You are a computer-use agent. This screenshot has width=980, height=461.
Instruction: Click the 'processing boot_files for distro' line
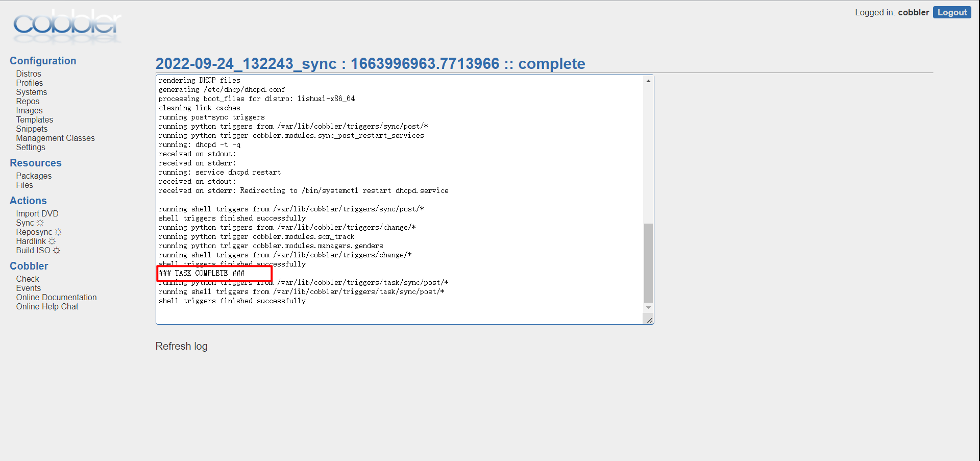pyautogui.click(x=256, y=99)
